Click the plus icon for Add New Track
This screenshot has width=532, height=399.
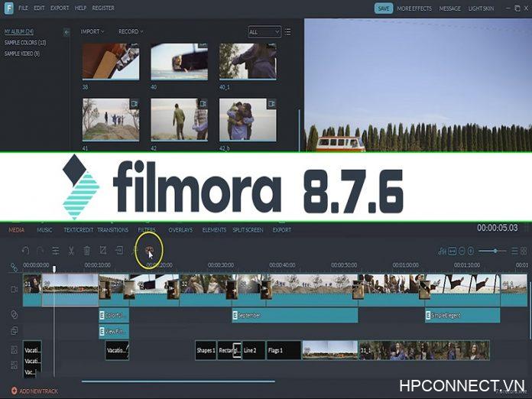(x=14, y=391)
